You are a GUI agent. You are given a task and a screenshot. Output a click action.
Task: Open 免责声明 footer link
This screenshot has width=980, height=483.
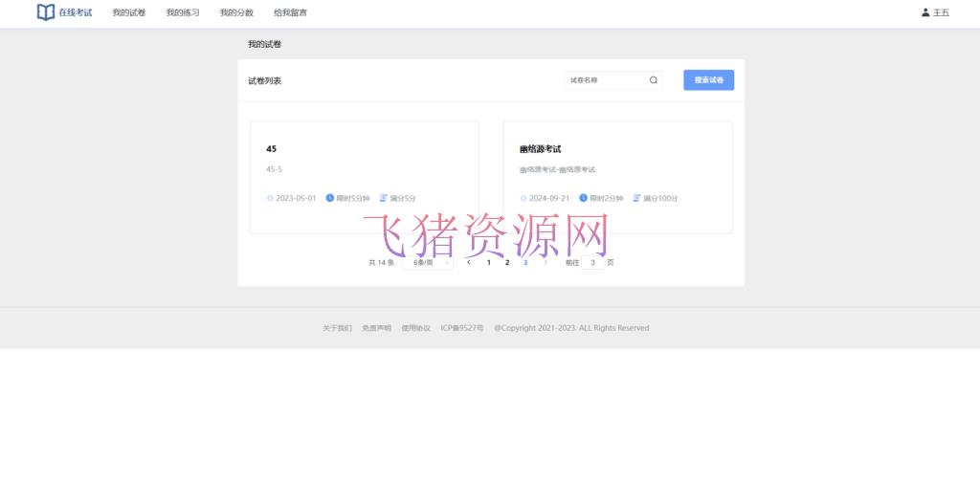coord(376,328)
